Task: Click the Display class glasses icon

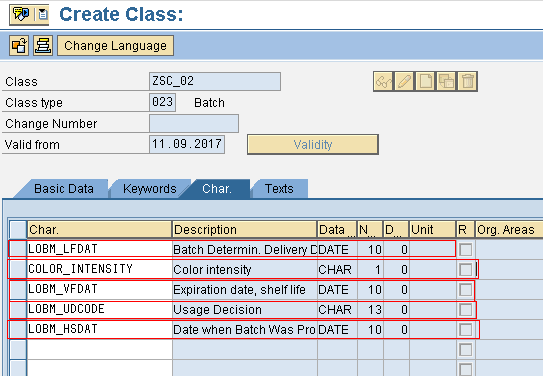Action: [x=383, y=82]
